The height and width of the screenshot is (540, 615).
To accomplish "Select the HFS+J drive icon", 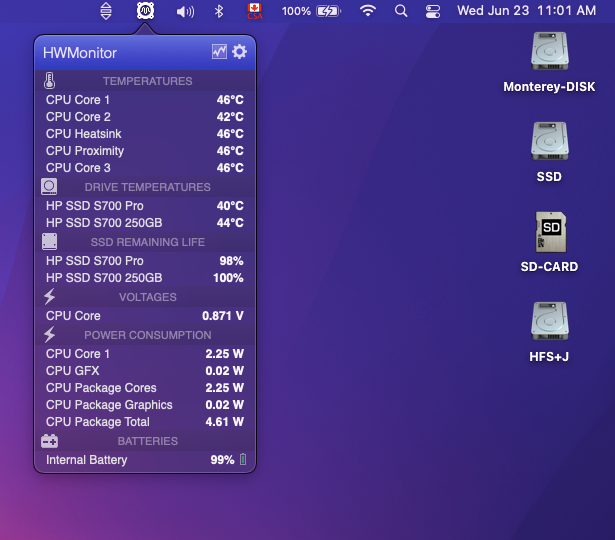I will [x=549, y=321].
